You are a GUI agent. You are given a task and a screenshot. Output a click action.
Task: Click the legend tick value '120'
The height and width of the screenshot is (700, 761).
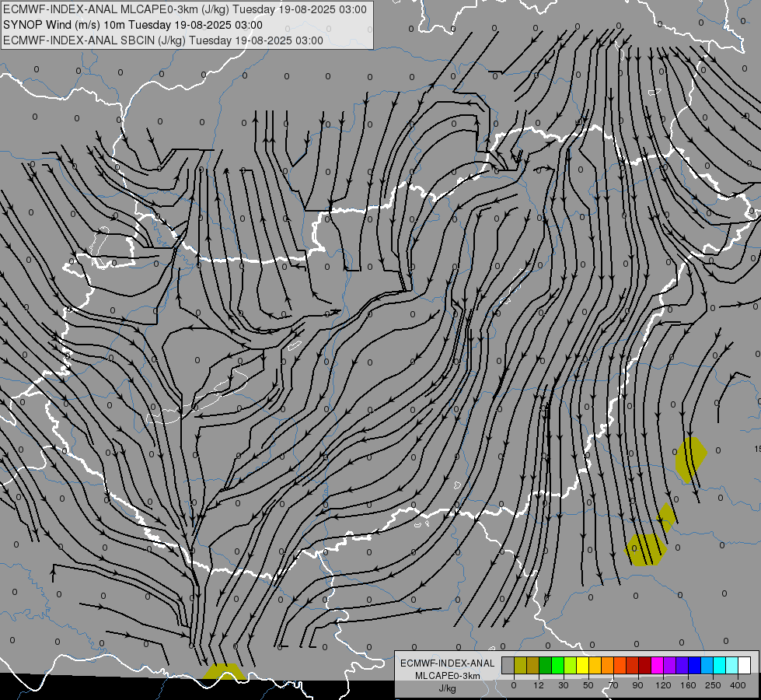[x=663, y=685]
